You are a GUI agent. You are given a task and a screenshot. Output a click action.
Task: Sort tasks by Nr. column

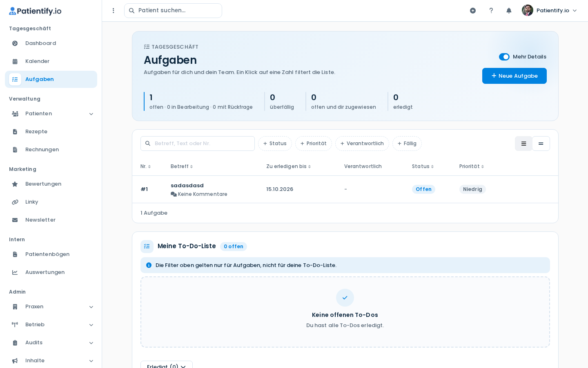coord(146,166)
